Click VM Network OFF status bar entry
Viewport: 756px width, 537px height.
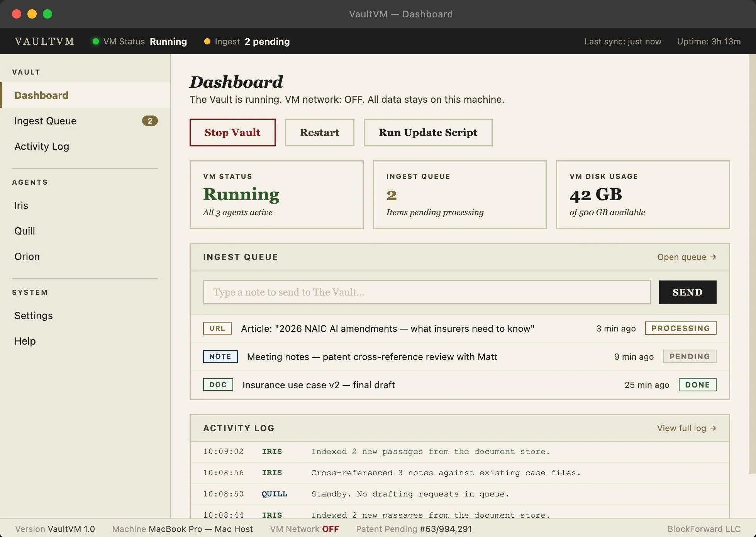(x=304, y=529)
